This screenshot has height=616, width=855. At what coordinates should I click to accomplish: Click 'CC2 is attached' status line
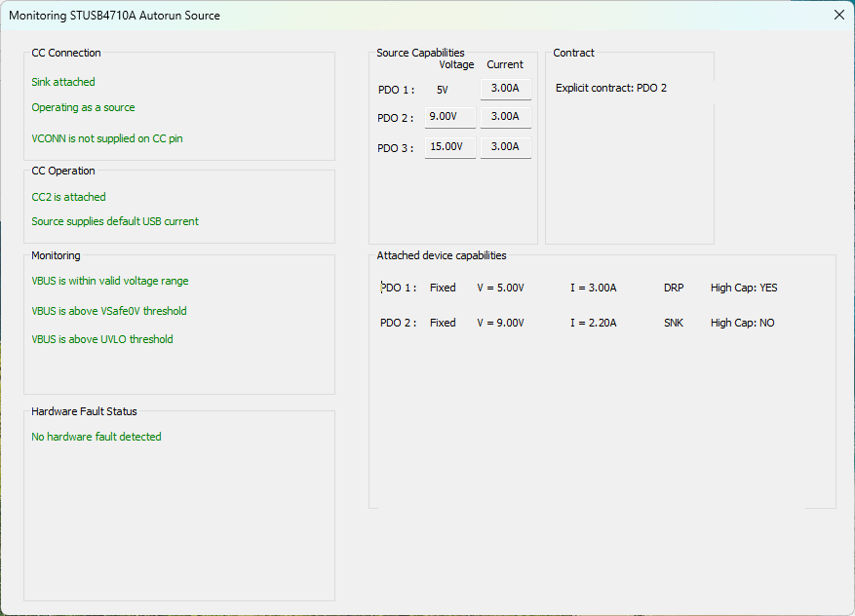(x=68, y=197)
